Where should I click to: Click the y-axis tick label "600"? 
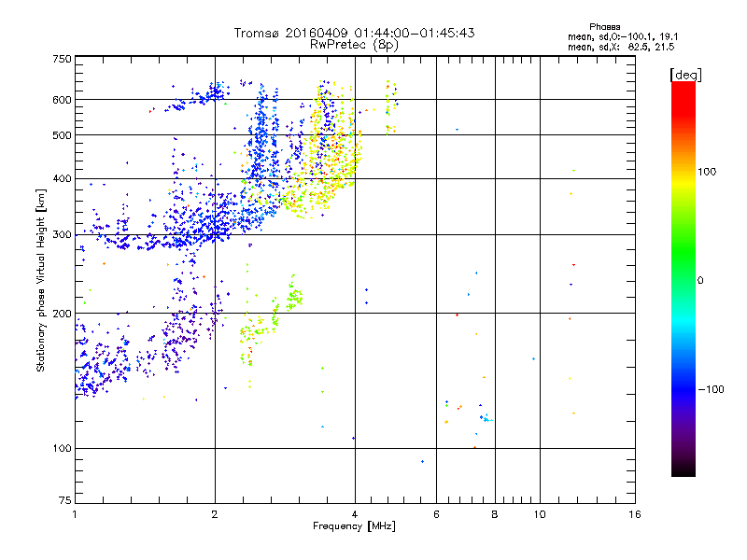click(x=62, y=100)
